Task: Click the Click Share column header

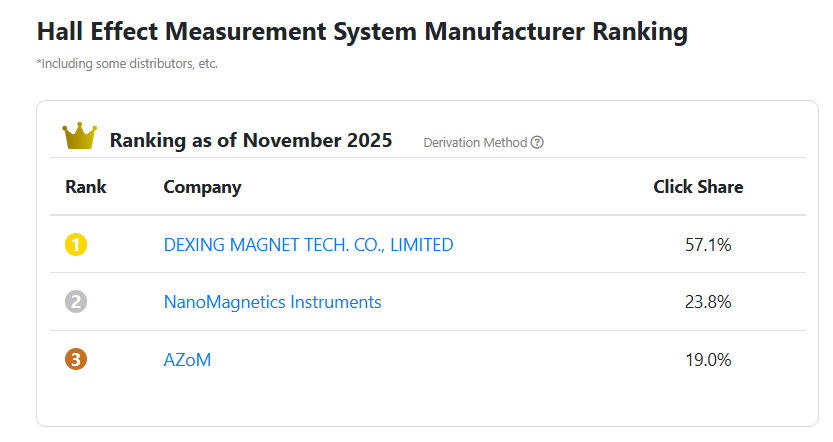Action: coord(698,187)
